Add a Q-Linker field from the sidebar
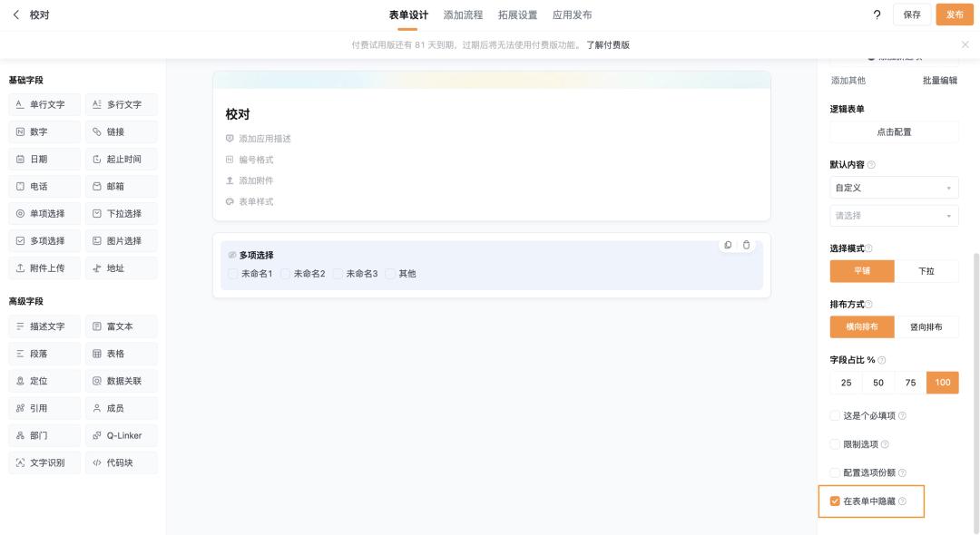Image resolution: width=980 pixels, height=535 pixels. pos(125,435)
